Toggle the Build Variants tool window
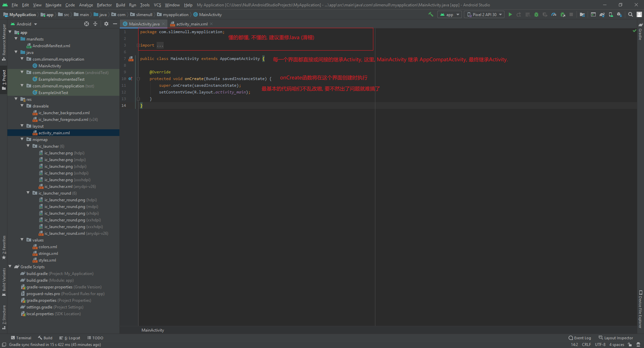The height and width of the screenshot is (348, 644). tap(4, 282)
